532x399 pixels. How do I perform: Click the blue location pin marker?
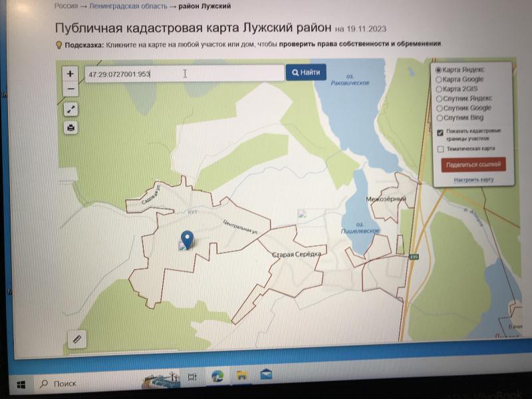click(187, 239)
